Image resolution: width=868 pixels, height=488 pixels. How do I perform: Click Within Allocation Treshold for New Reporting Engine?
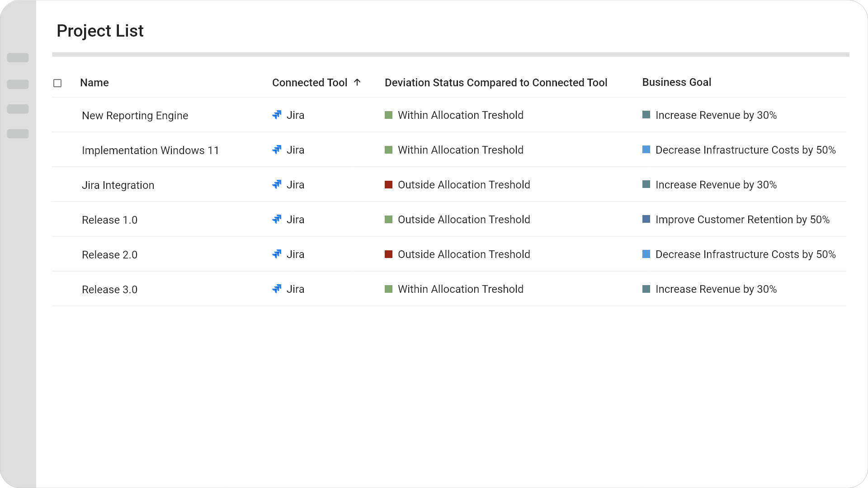tap(461, 115)
